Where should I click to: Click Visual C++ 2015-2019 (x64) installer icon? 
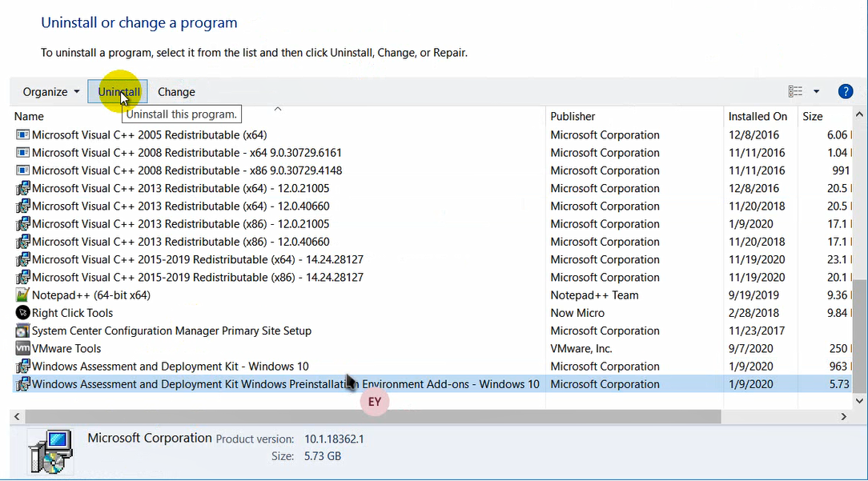22,259
